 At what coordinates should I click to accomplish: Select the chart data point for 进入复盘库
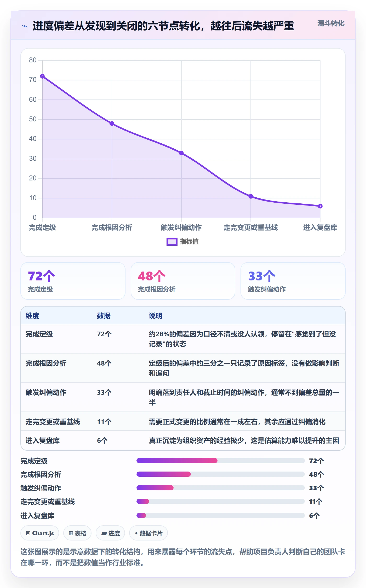tap(320, 206)
